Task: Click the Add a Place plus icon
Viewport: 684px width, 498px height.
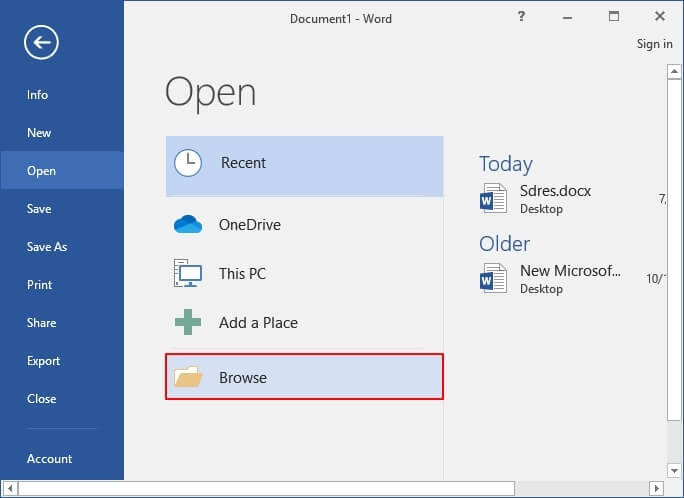Action: (x=188, y=323)
